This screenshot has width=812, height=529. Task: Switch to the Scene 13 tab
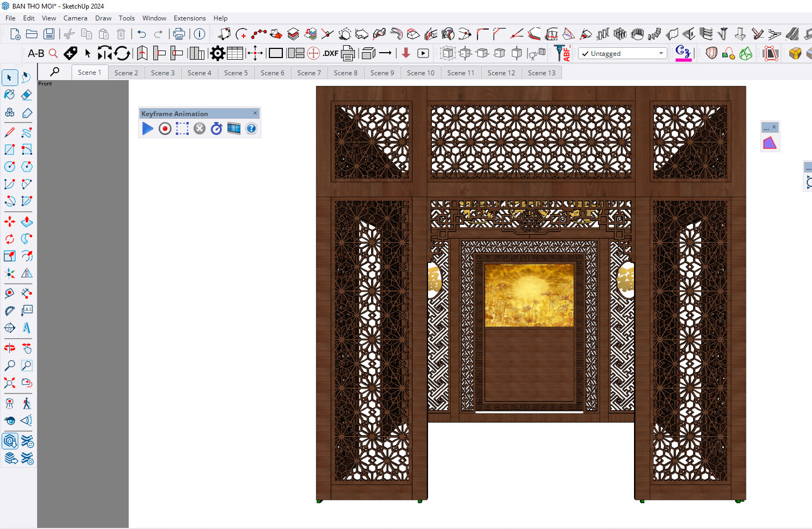541,73
